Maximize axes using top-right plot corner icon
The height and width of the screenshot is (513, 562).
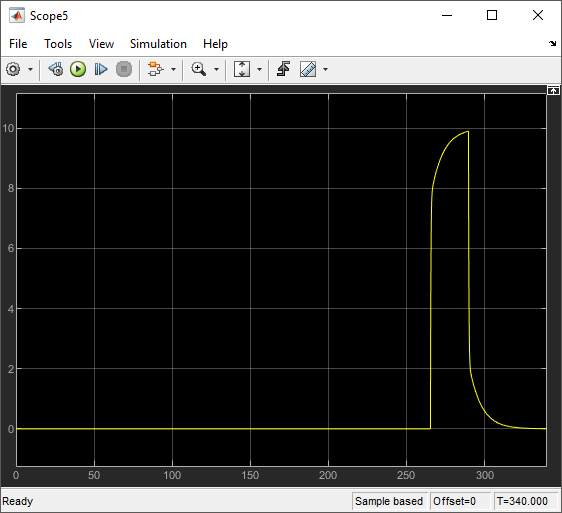[x=553, y=90]
